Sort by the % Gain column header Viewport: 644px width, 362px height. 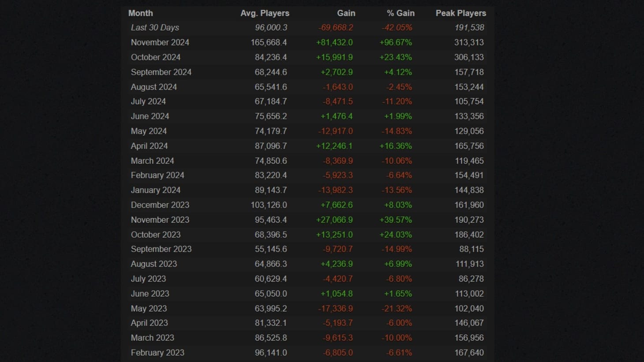[401, 13]
